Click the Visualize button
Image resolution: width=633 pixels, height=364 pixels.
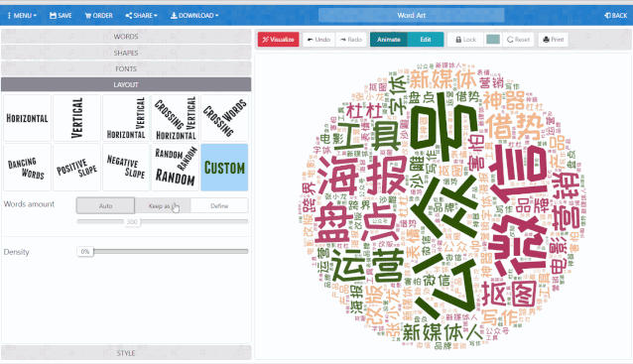click(278, 40)
